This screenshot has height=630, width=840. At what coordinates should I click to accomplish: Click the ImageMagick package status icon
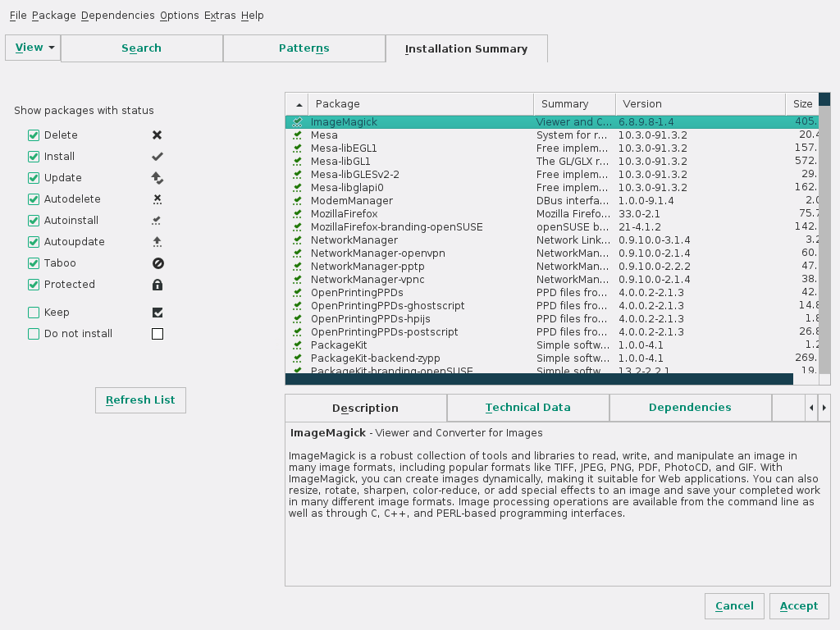(x=297, y=122)
